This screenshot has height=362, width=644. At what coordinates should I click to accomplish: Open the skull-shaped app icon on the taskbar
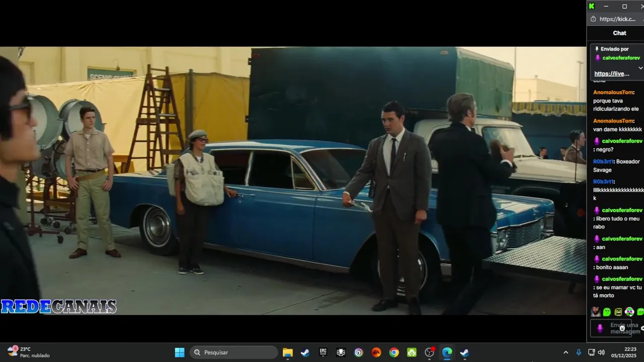point(341,352)
